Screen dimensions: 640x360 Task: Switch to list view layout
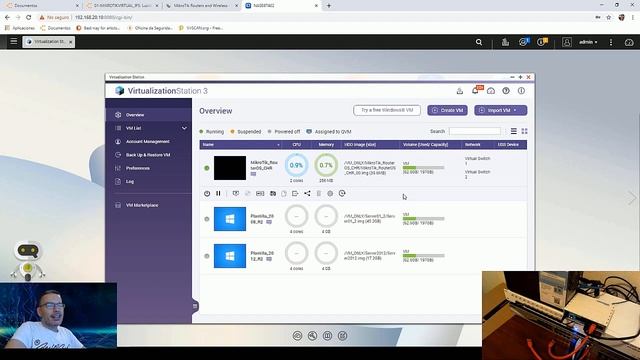point(513,131)
